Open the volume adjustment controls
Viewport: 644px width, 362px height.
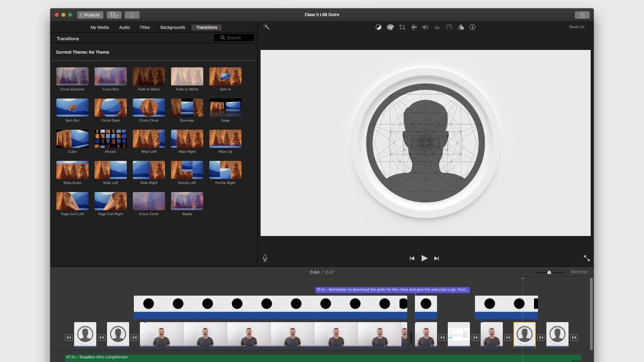tap(426, 27)
